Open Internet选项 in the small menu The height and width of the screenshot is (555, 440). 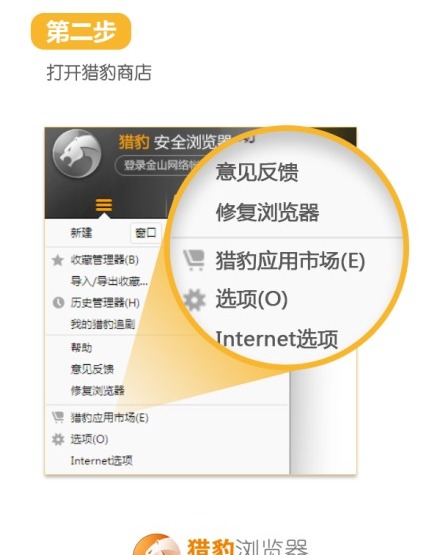point(101,460)
